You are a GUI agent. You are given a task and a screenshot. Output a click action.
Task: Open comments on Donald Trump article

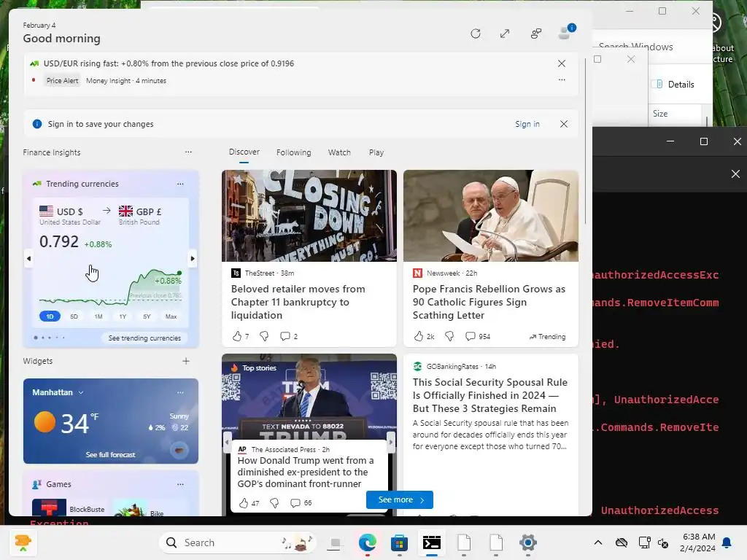pos(301,503)
